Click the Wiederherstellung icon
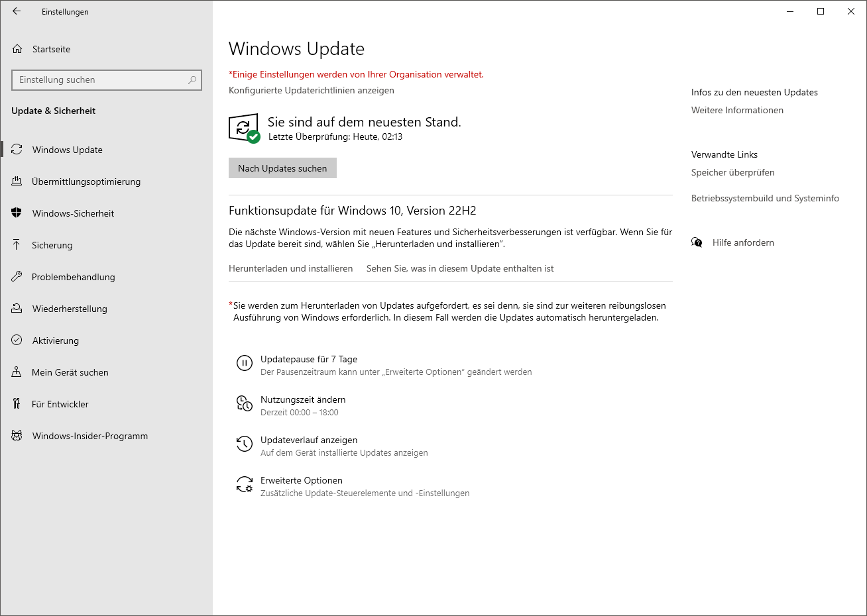The width and height of the screenshot is (867, 616). pos(17,309)
